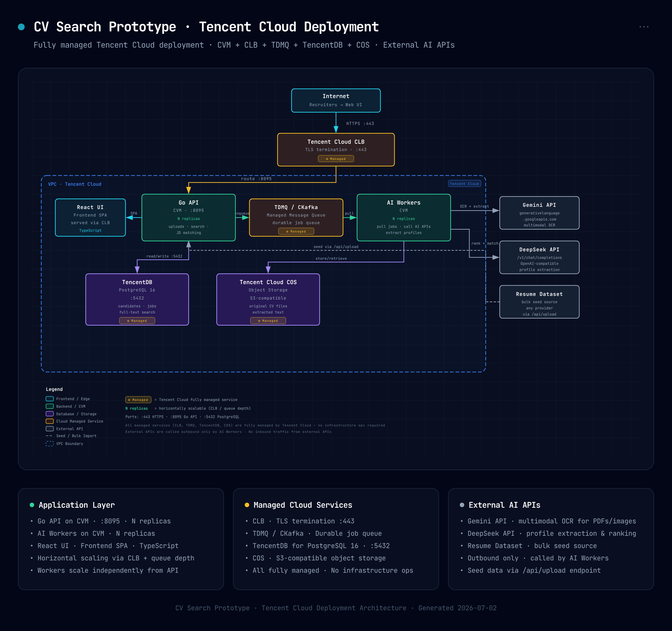Open the three-dot menu in top right
The width and height of the screenshot is (672, 631).
click(644, 27)
